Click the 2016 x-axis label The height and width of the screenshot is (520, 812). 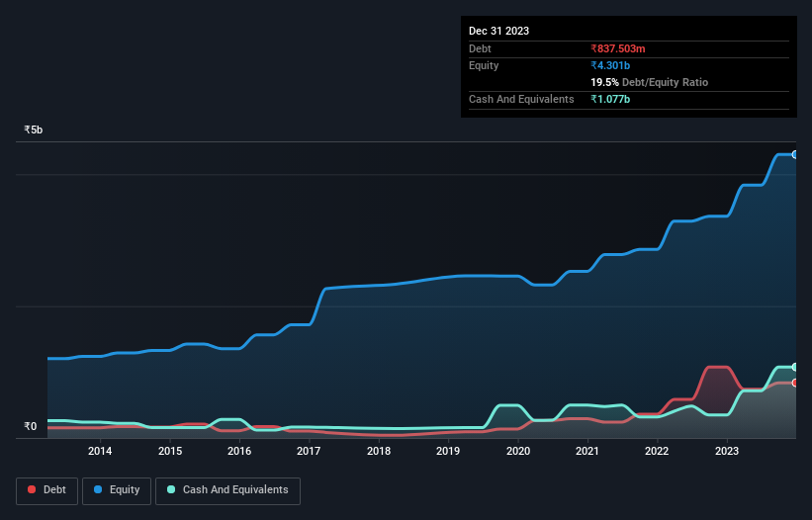[239, 451]
